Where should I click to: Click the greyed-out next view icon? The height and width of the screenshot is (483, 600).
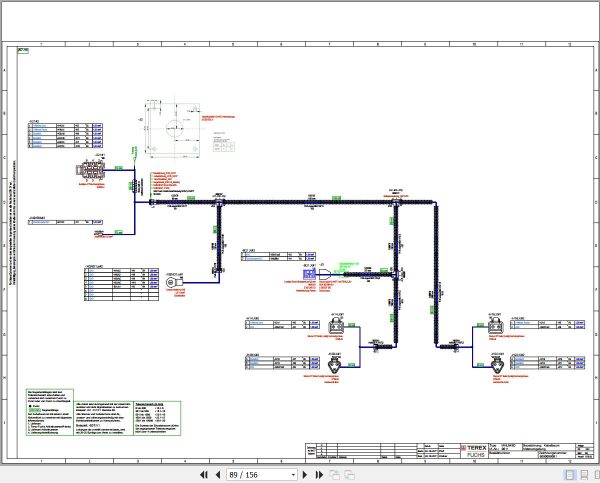point(349,475)
